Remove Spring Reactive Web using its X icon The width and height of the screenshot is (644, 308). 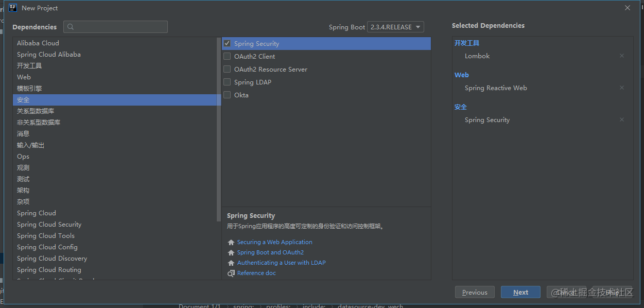tap(621, 88)
